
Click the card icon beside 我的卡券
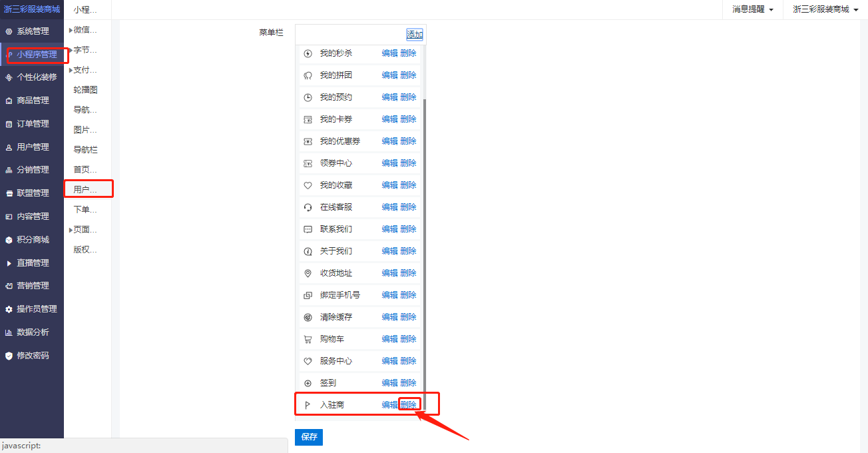tap(308, 119)
